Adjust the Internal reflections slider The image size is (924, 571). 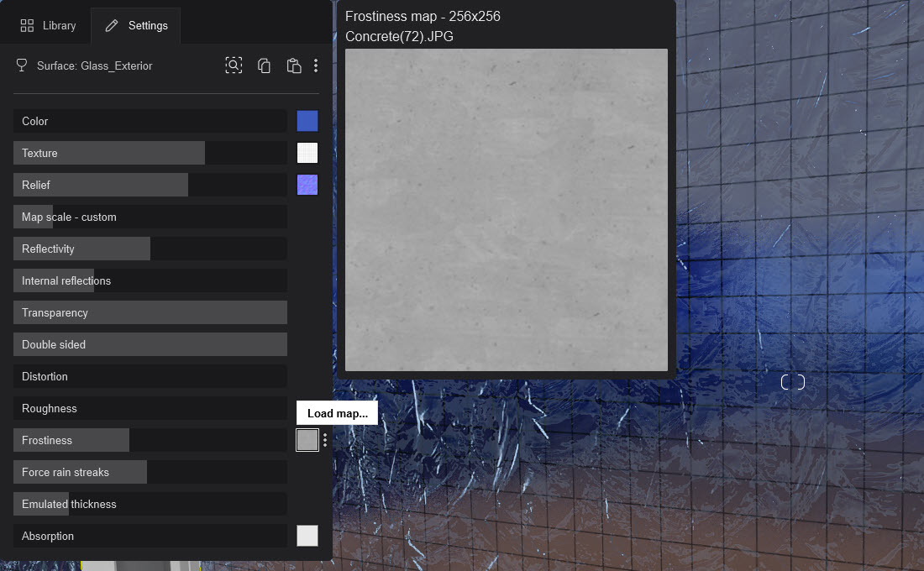(x=150, y=280)
